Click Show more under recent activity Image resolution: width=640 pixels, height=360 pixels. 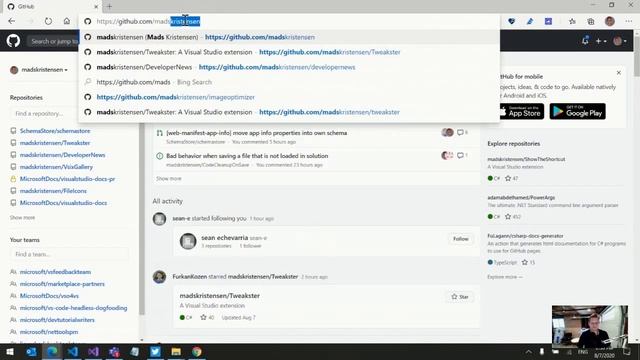(169, 178)
